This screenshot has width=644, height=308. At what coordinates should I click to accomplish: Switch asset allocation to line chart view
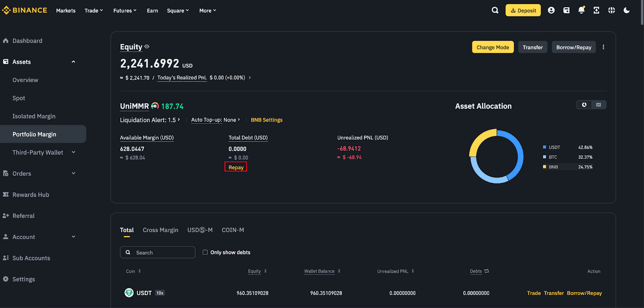click(599, 105)
